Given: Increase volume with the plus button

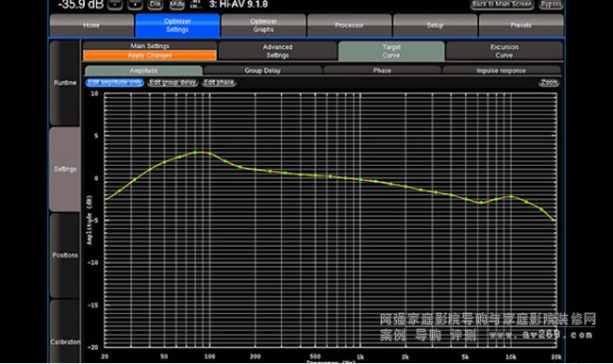Looking at the screenshot, I should [x=135, y=5].
